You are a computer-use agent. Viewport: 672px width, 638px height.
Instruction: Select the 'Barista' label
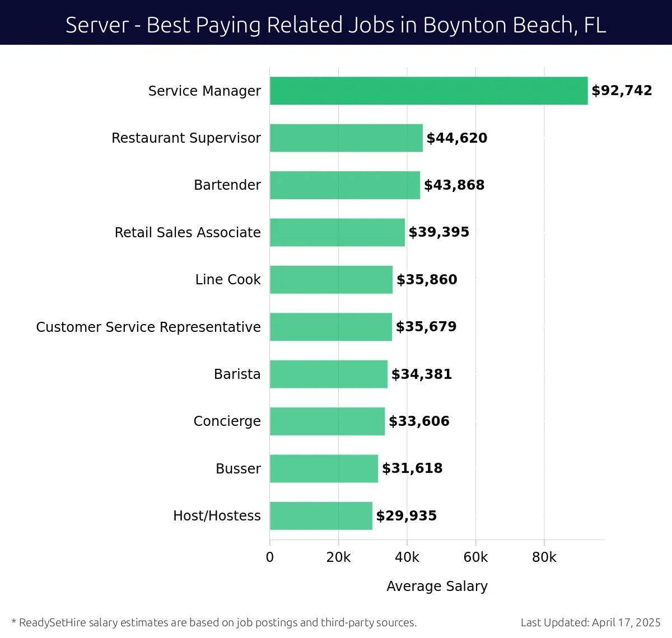click(x=237, y=374)
